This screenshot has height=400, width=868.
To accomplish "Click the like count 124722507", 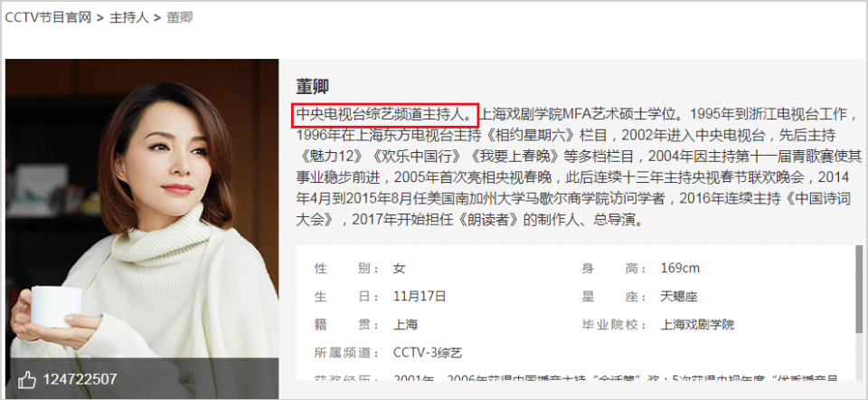I will pyautogui.click(x=80, y=379).
